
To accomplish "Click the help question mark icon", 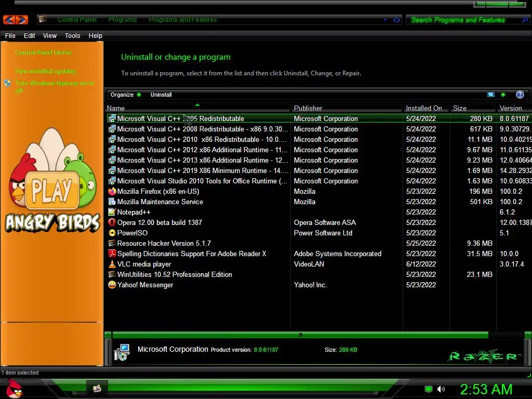I will [520, 95].
